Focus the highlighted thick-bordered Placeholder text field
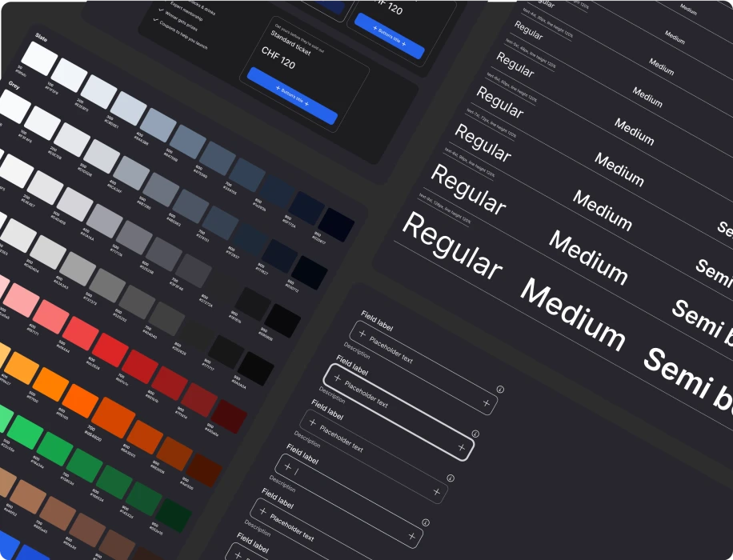733x560 pixels. (399, 412)
